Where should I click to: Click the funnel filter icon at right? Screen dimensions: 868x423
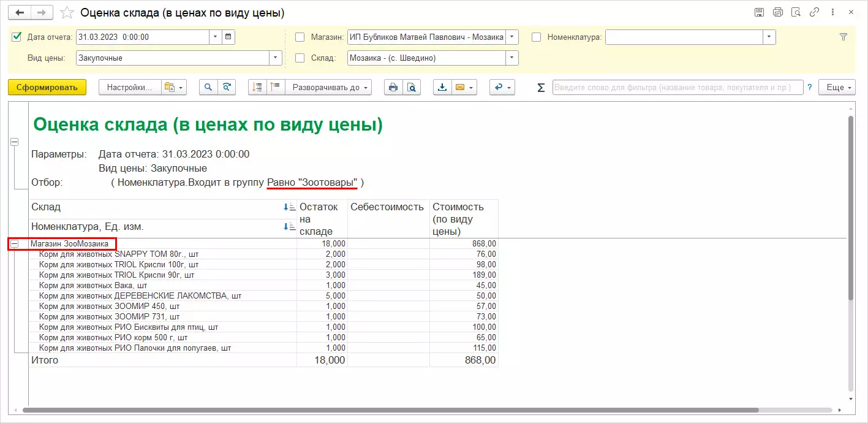pyautogui.click(x=843, y=37)
